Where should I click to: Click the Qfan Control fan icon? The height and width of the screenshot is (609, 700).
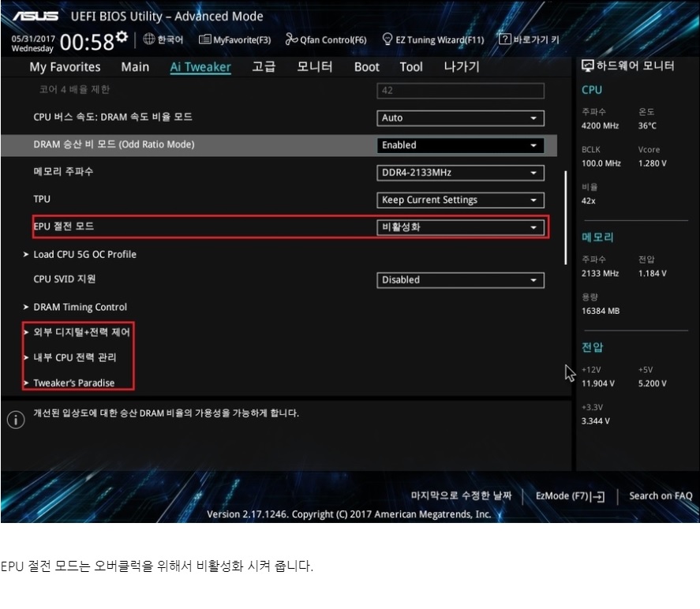pos(291,39)
